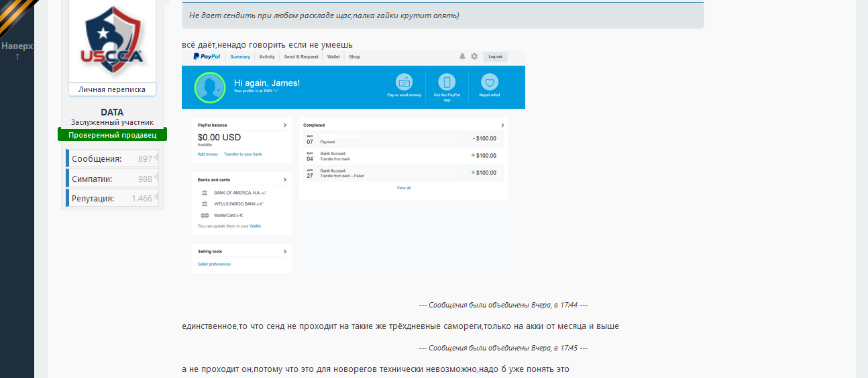Screen dimensions: 868x378
Task: Open the DATA username profile link
Action: click(112, 112)
